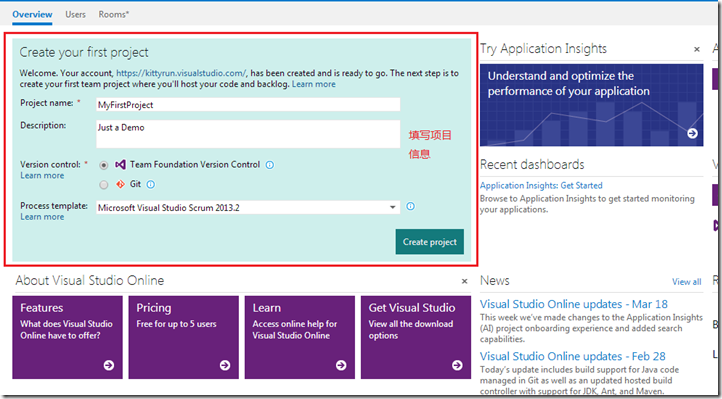The image size is (722, 399).
Task: Click the News heading
Action: point(495,281)
